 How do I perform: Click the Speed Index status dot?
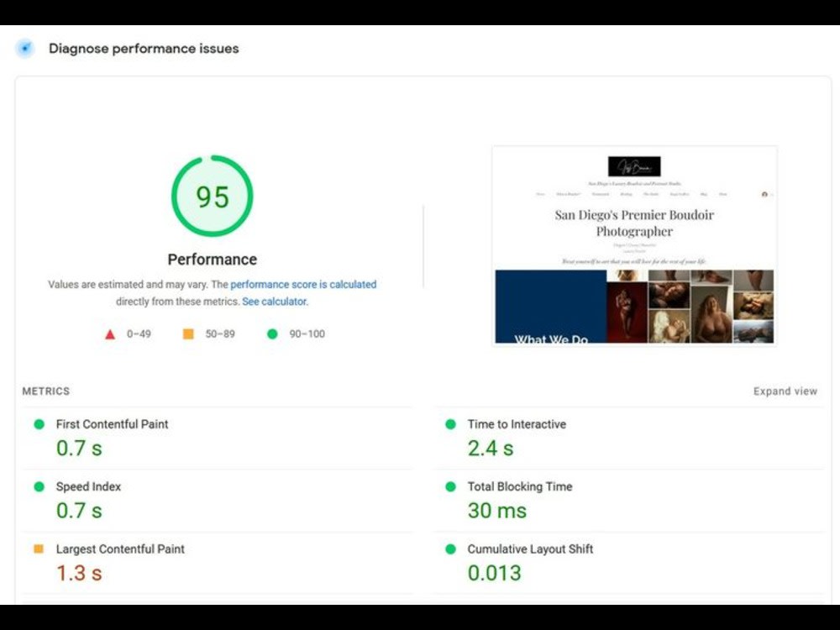coord(39,486)
